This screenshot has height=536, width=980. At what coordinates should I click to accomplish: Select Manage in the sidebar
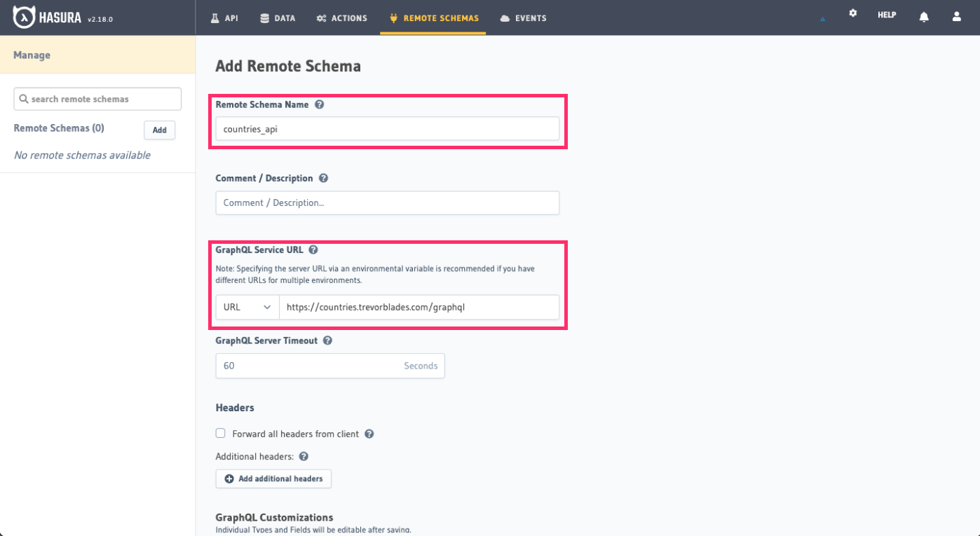pyautogui.click(x=32, y=55)
